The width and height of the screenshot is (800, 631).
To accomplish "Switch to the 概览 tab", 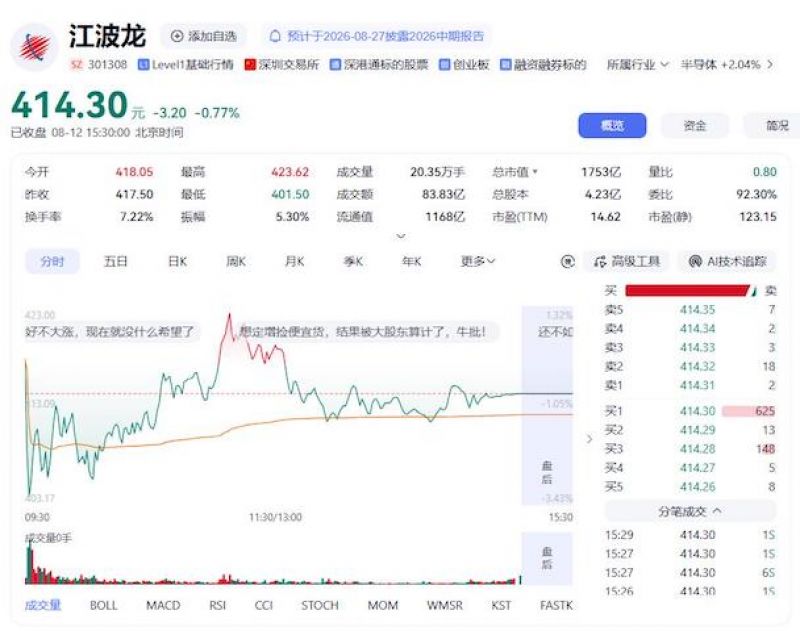I will 612,125.
